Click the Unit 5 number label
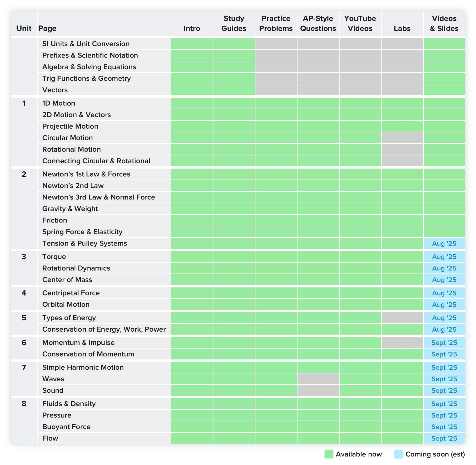476x465 pixels. pyautogui.click(x=24, y=318)
